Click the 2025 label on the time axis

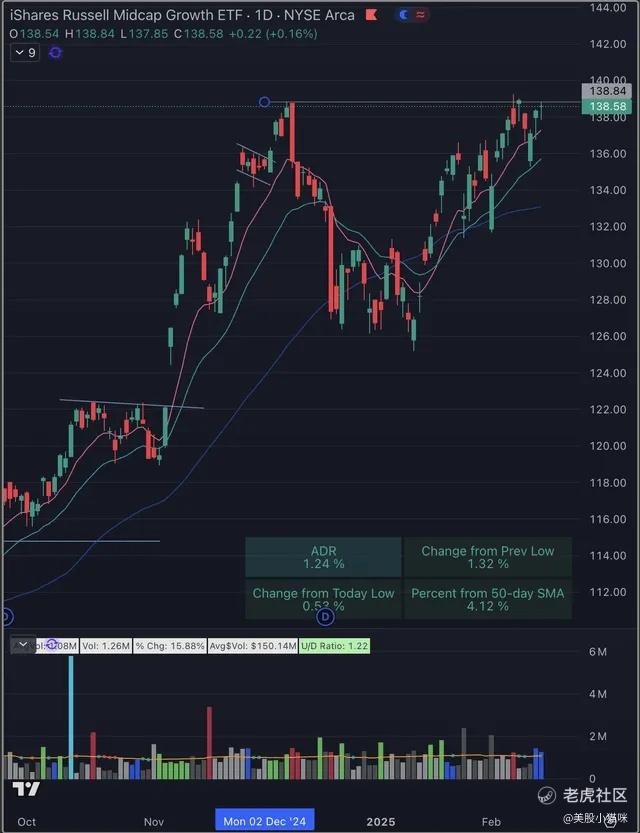click(381, 821)
